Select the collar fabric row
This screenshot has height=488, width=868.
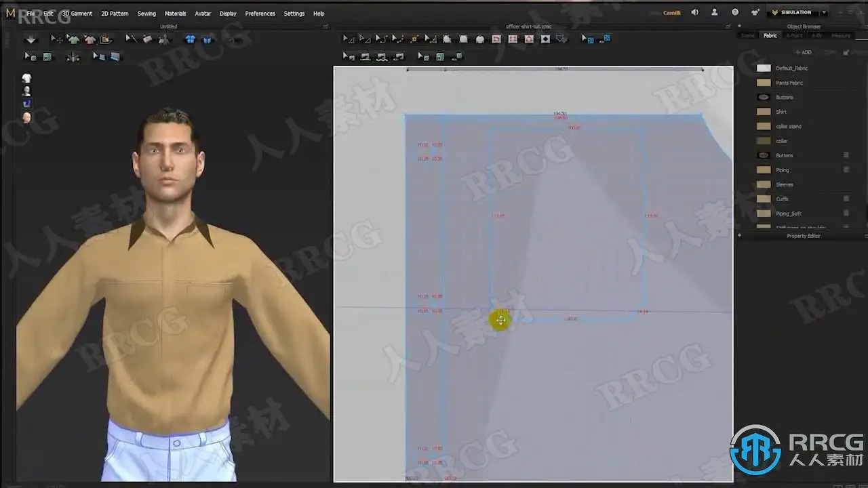[x=803, y=141]
